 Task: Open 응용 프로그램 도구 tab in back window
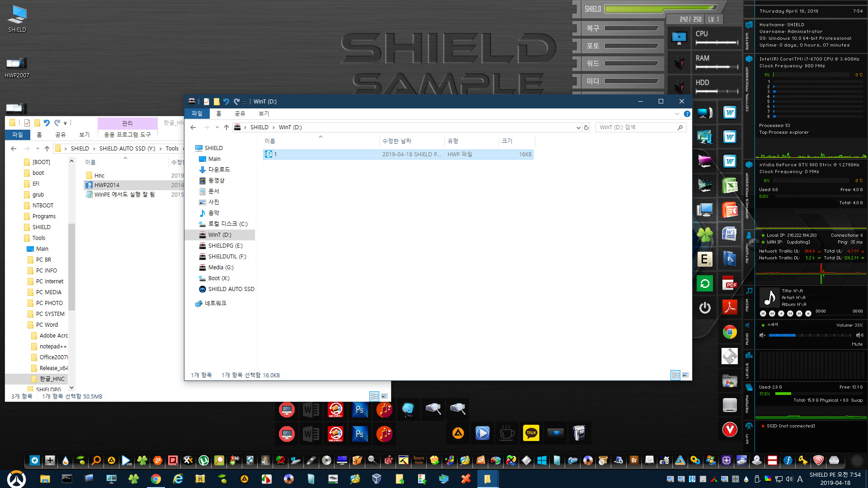127,135
